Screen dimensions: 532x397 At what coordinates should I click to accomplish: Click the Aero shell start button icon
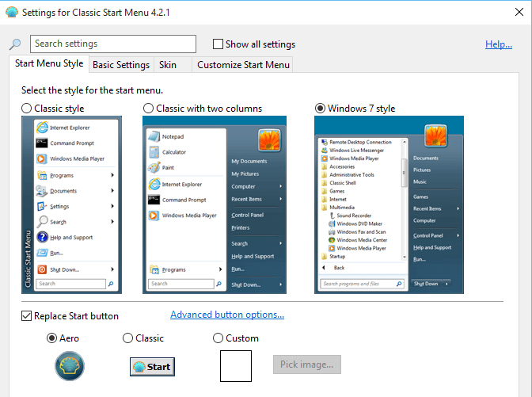[70, 367]
